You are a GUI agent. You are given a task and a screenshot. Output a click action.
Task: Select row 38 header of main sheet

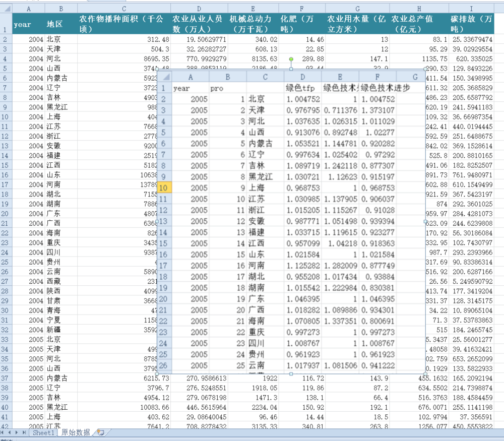click(6, 388)
